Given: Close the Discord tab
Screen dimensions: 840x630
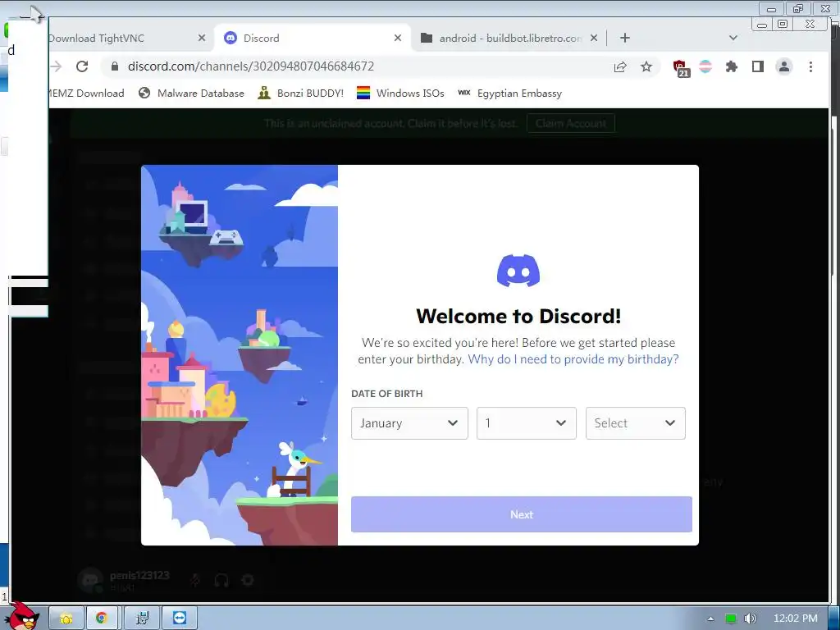Looking at the screenshot, I should (398, 38).
